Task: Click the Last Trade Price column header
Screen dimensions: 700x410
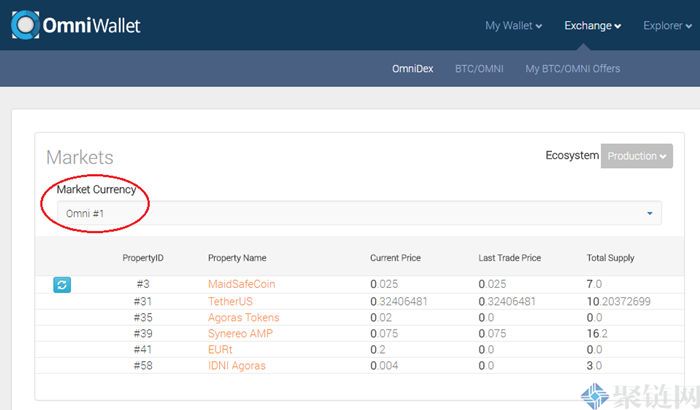Action: point(510,258)
